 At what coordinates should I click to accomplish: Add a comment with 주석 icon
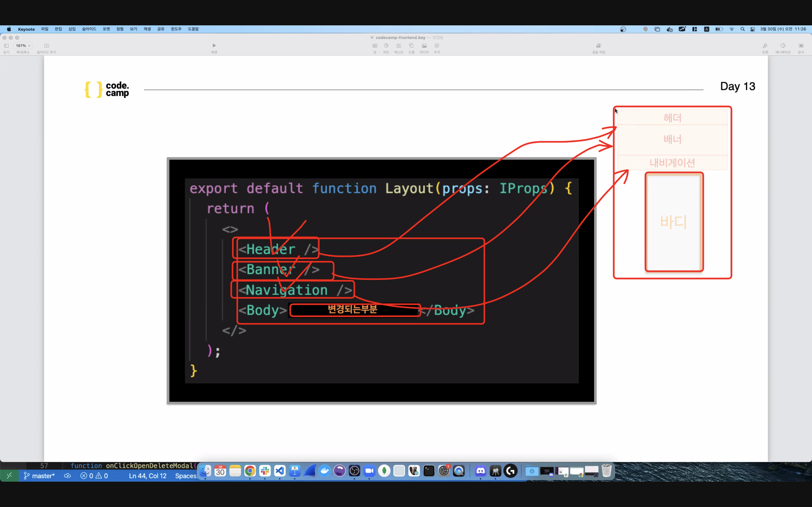[x=437, y=46]
